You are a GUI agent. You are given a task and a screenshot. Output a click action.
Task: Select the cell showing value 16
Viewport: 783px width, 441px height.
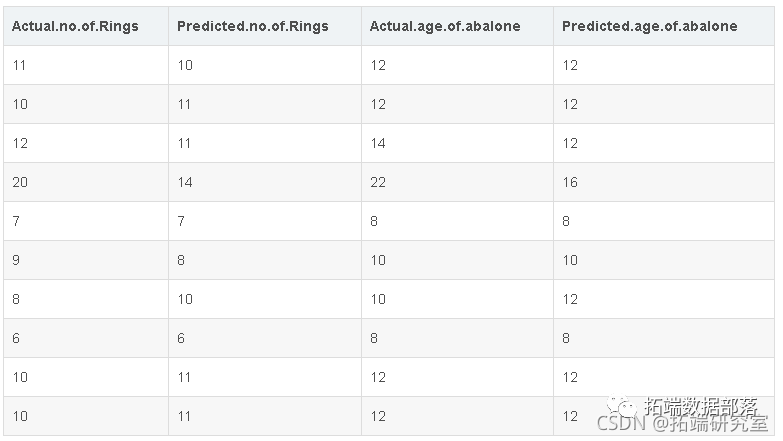pyautogui.click(x=570, y=182)
